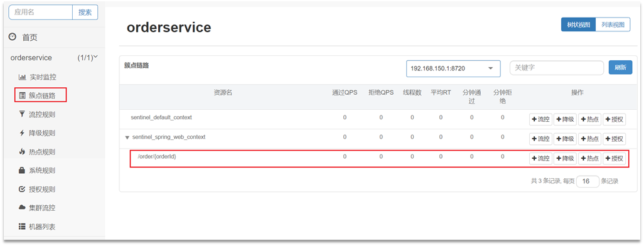Switch to 树状视图 view
The image size is (644, 246).
[578, 24]
